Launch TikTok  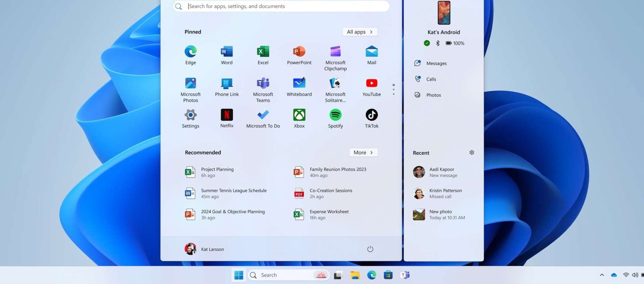[372, 119]
